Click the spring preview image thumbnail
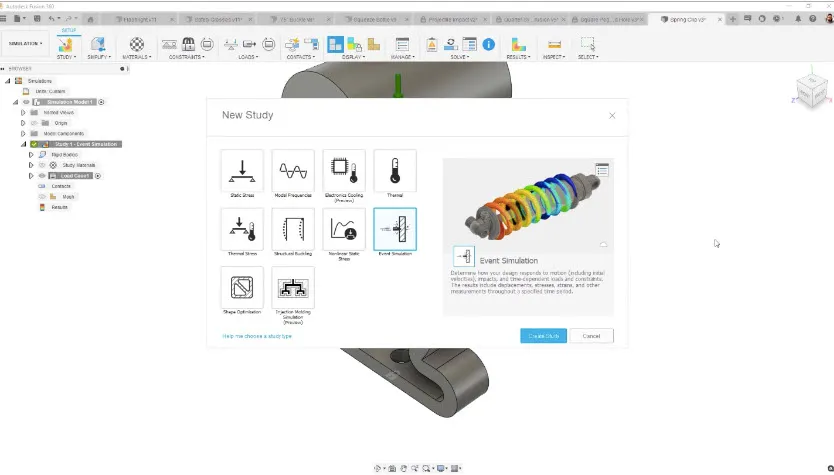This screenshot has height=475, width=834. (x=528, y=205)
